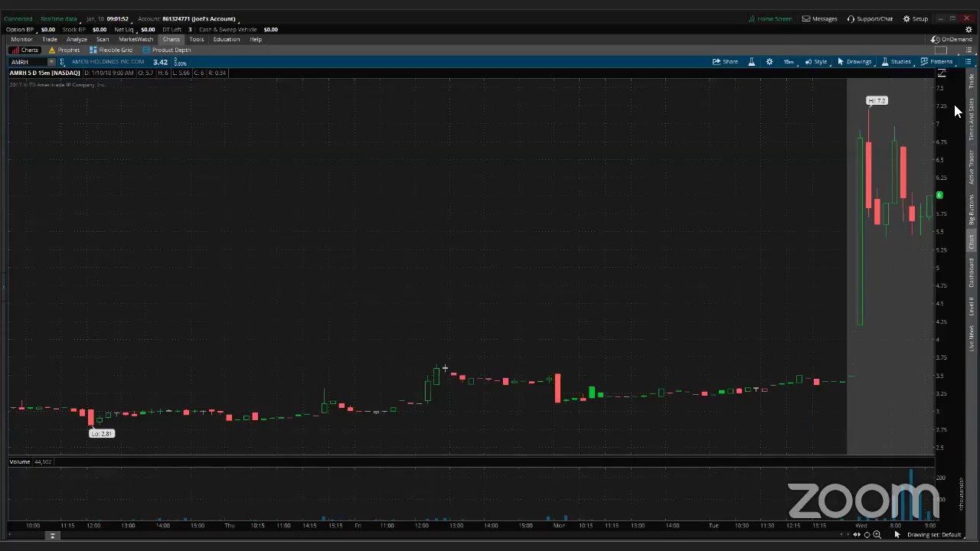Click the Net Liq value

click(148, 29)
